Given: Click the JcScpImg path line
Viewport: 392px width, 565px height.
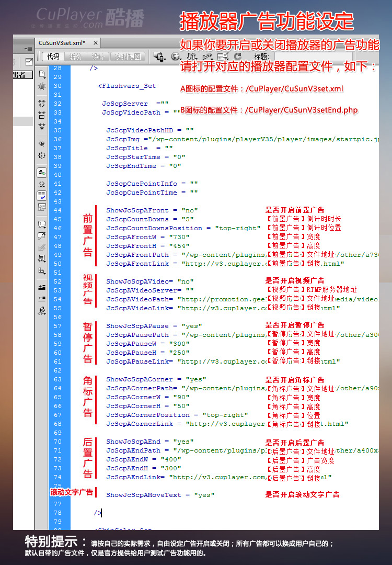Looking at the screenshot, I should pyautogui.click(x=242, y=139).
